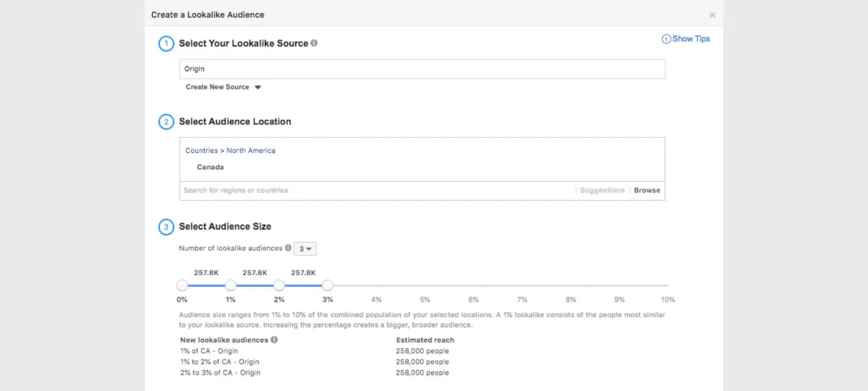Viewport: 868px width, 391px height.
Task: Select the Canada location entry
Action: pos(210,167)
